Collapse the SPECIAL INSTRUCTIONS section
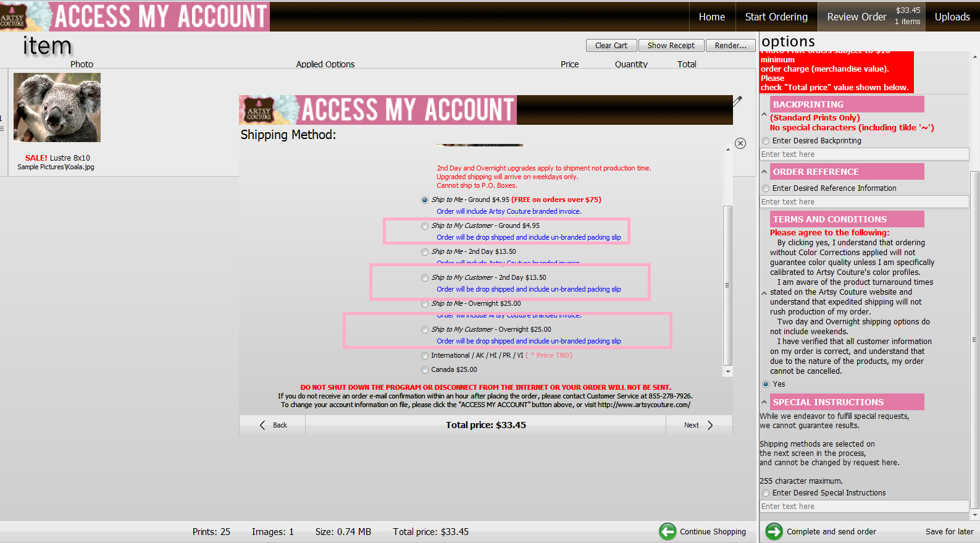Screen dimensions: 980x543 (x=764, y=402)
